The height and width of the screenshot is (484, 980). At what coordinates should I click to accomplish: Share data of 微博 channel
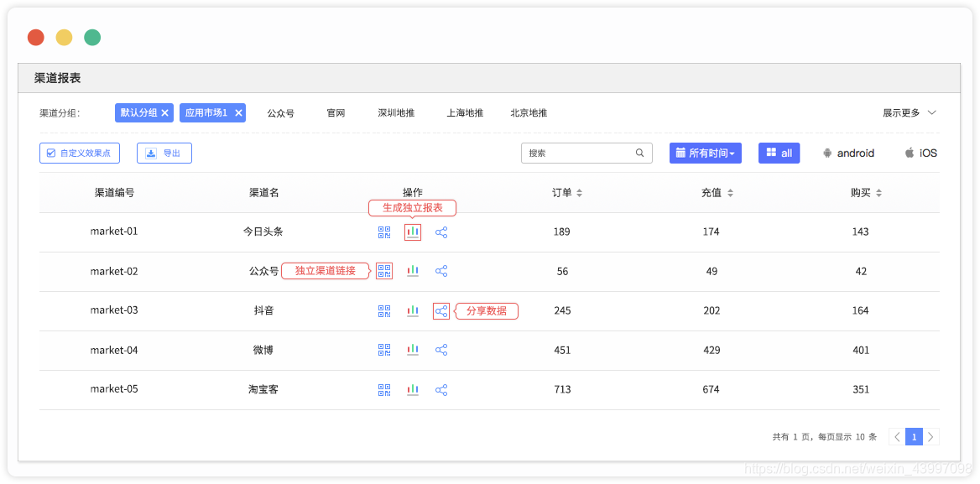click(441, 350)
